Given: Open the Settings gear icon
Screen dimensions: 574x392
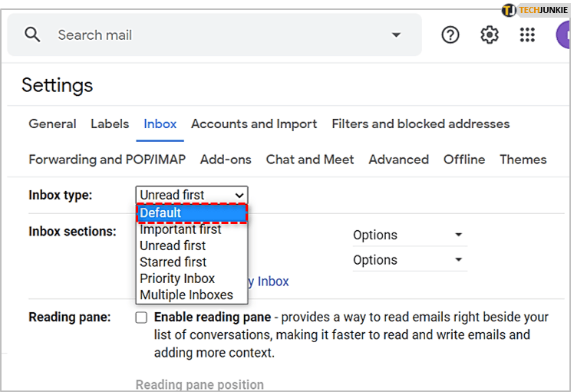Looking at the screenshot, I should (490, 35).
